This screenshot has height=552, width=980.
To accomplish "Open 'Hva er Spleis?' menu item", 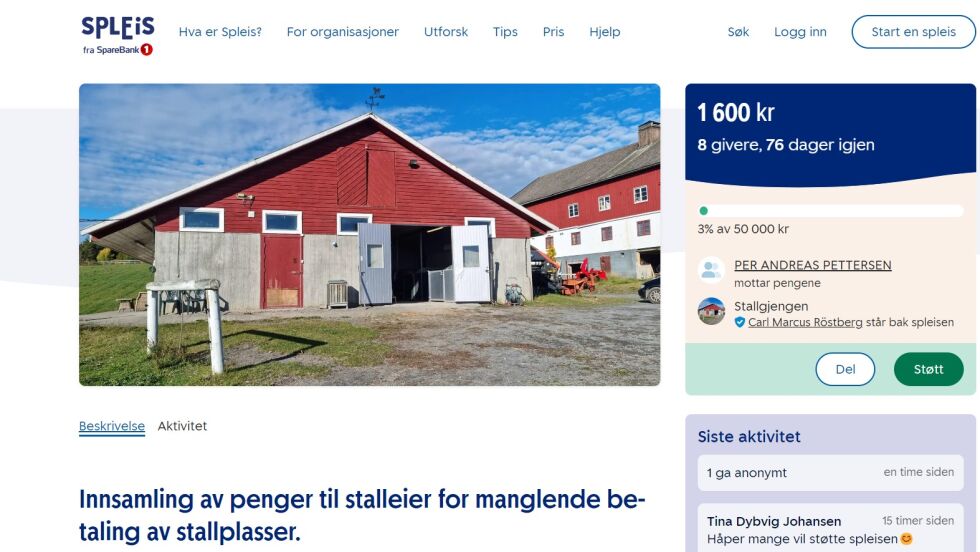I will tap(220, 32).
